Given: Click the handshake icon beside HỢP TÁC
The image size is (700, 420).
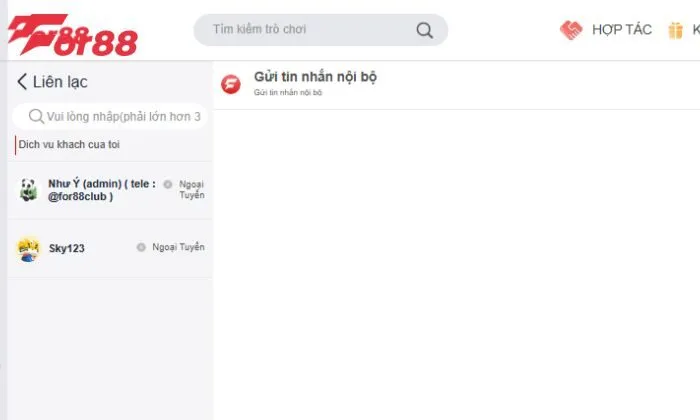Looking at the screenshot, I should click(571, 30).
